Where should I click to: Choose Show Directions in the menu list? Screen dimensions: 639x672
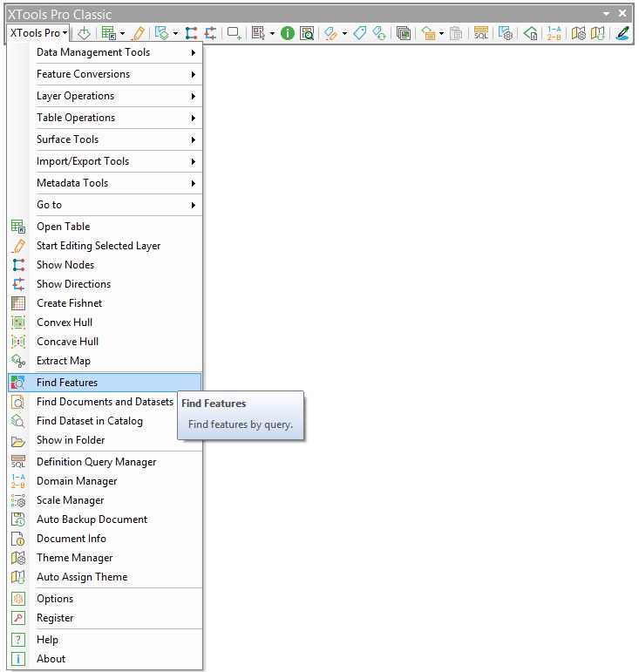(x=105, y=284)
